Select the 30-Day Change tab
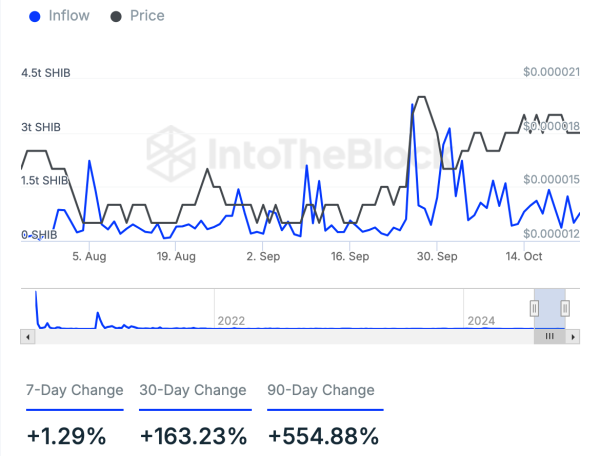 click(193, 390)
